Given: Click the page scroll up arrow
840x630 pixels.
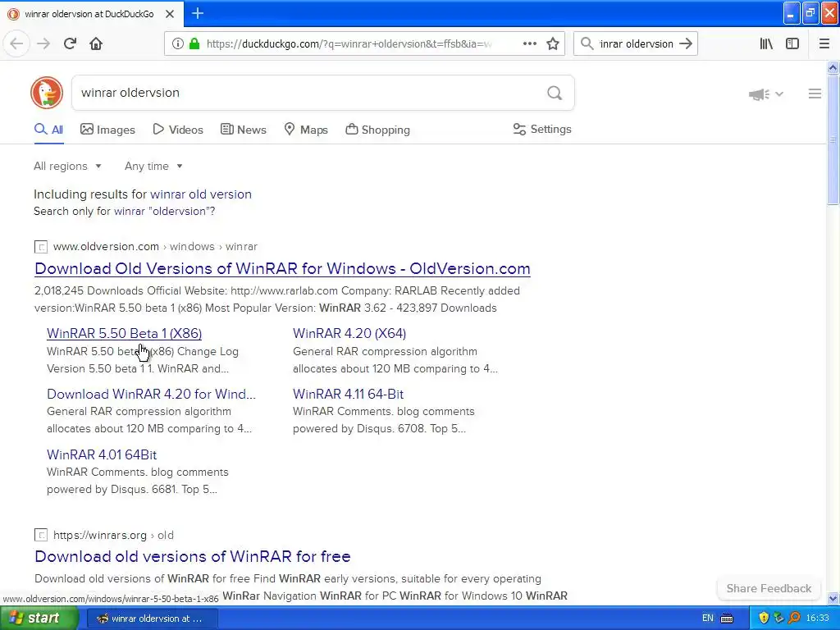Looking at the screenshot, I should tap(833, 67).
